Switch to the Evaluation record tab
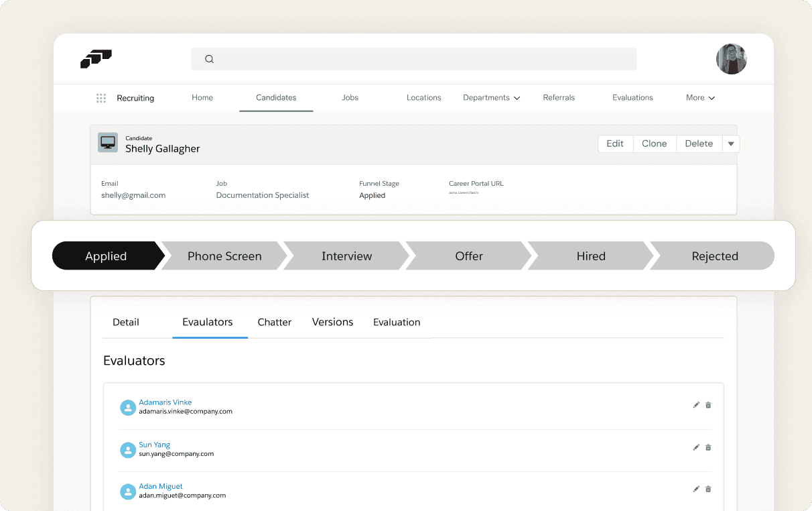 coord(397,322)
